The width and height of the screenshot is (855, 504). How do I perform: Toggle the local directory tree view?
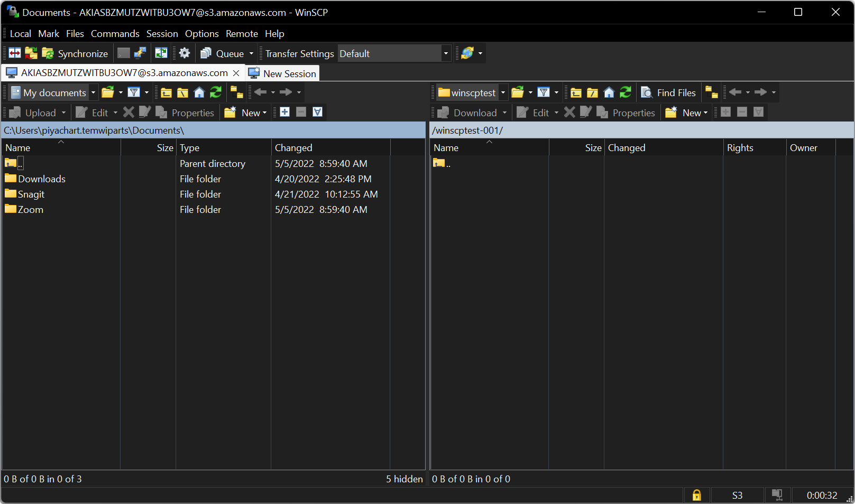pos(237,92)
